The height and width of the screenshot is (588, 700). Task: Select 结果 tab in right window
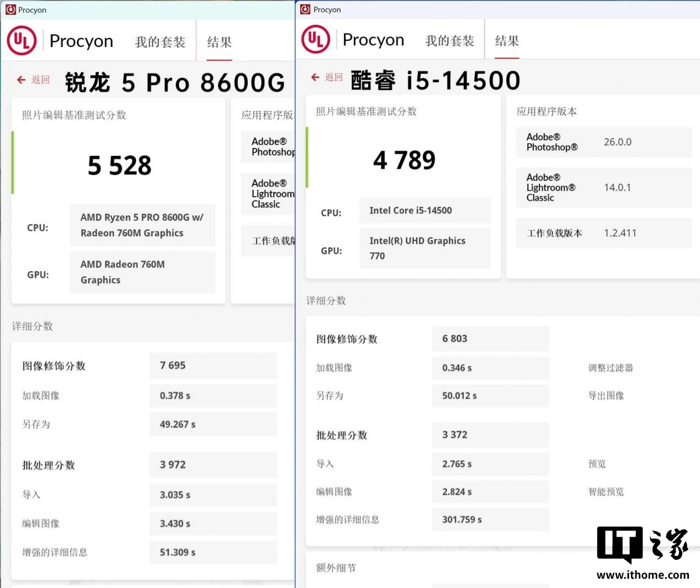point(507,41)
